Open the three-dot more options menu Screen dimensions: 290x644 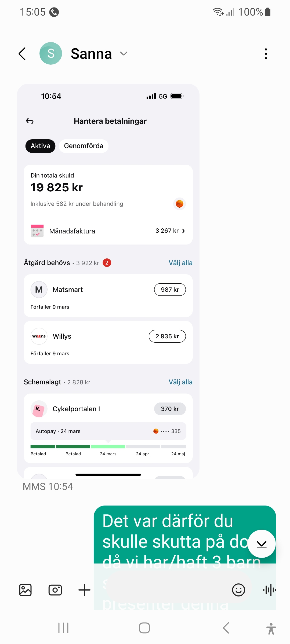point(266,54)
